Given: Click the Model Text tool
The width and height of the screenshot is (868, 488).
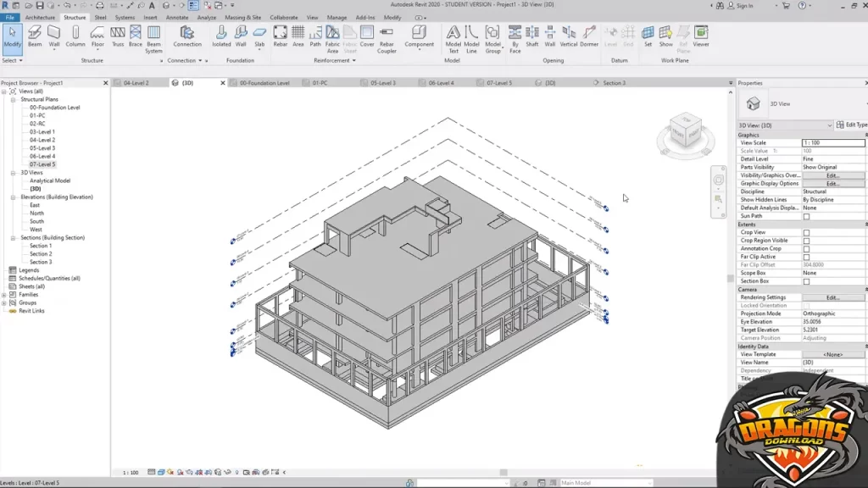Looking at the screenshot, I should 453,38.
